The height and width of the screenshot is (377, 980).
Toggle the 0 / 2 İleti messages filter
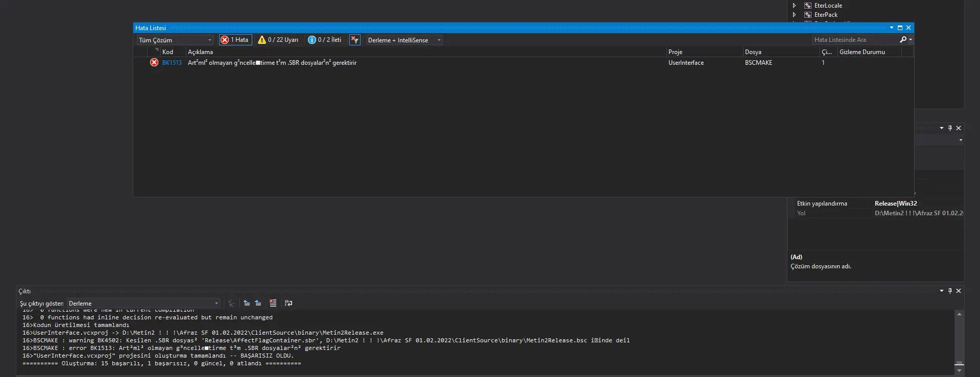325,40
